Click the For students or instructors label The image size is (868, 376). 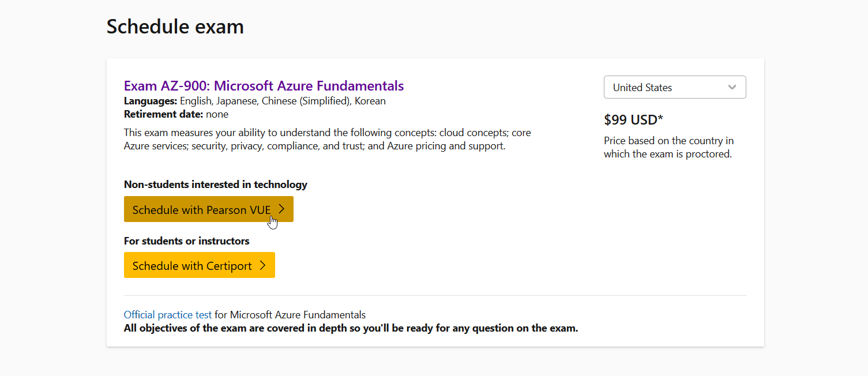coord(186,240)
